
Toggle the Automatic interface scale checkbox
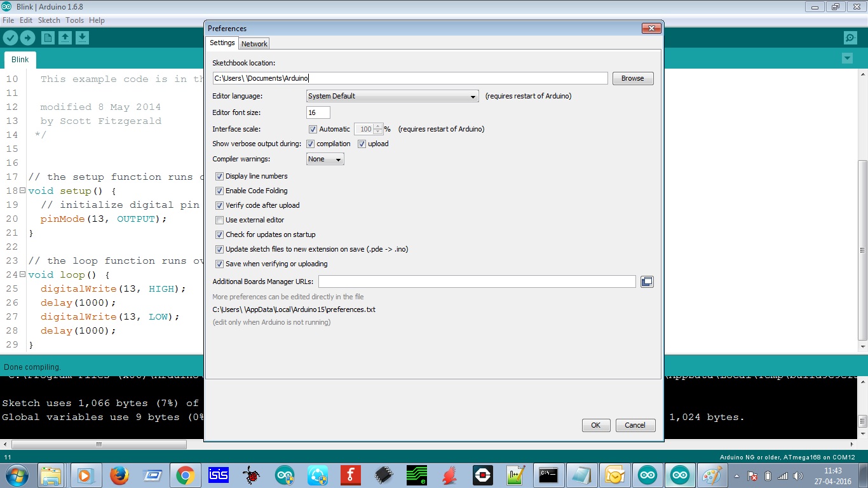tap(313, 129)
